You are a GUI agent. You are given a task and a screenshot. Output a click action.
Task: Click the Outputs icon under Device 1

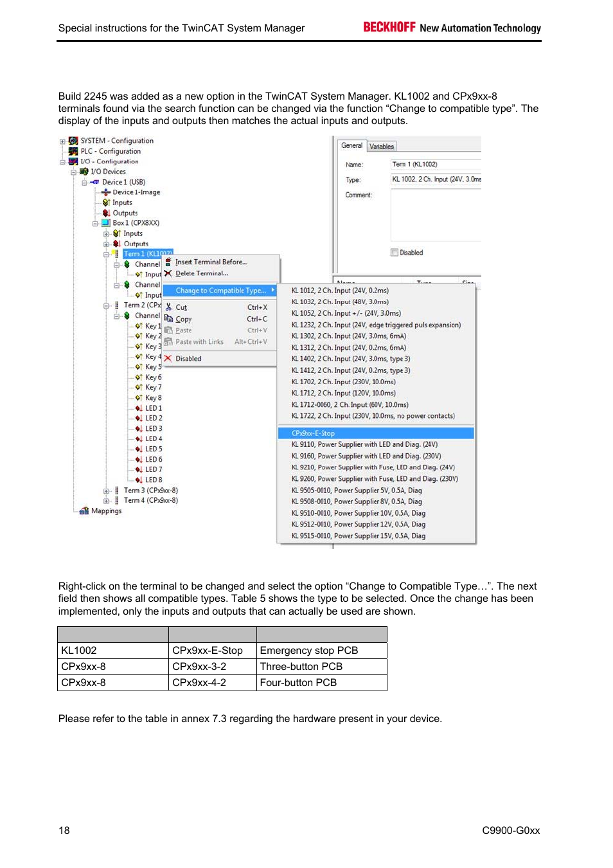[x=106, y=213]
